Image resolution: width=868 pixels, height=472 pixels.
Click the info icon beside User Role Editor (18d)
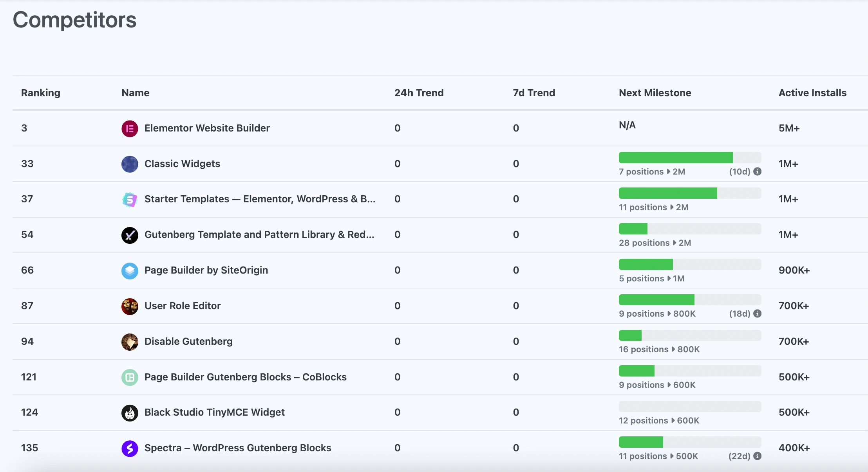point(758,313)
